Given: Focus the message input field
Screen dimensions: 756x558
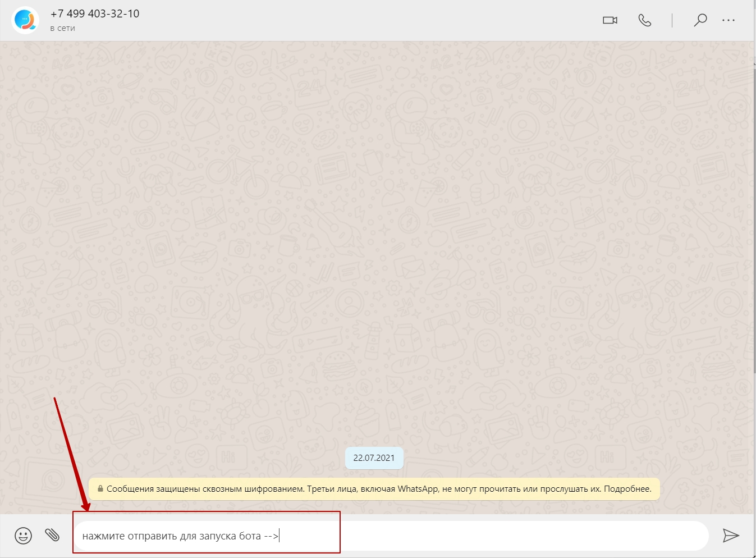Looking at the screenshot, I should pos(391,536).
